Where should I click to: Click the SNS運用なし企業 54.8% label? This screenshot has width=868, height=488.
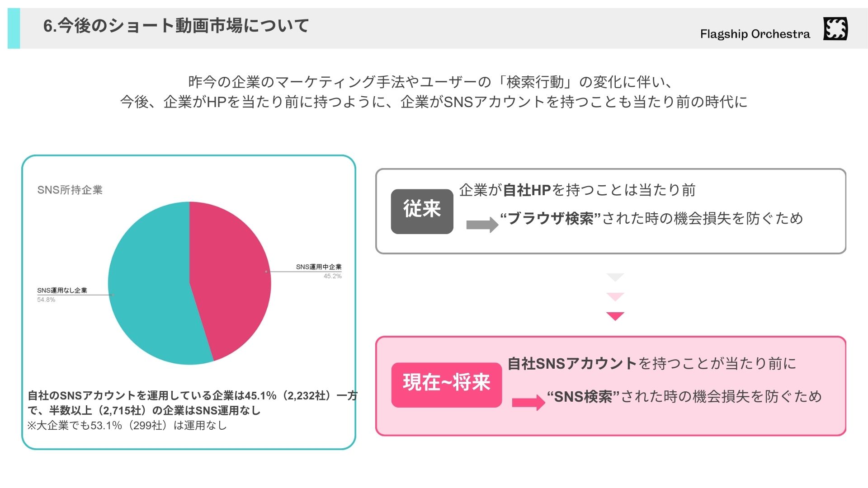[62, 295]
